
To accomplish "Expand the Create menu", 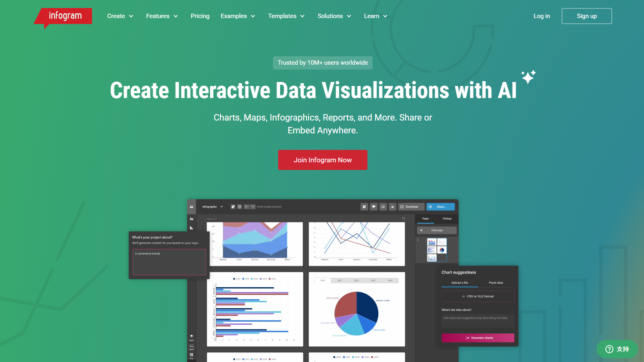I will coord(120,16).
